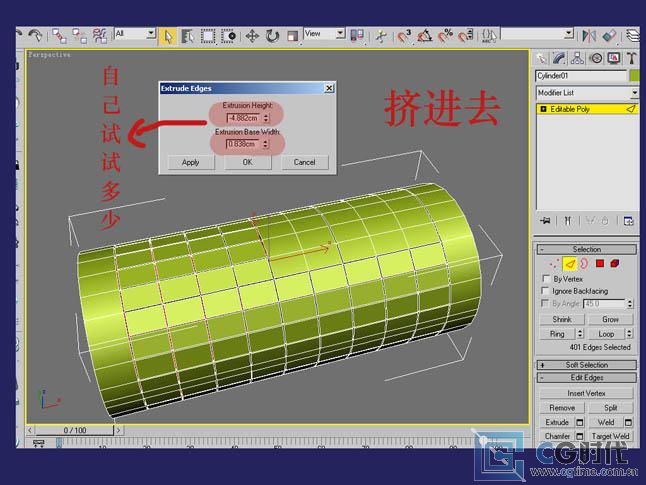Select the Vertex sub-object level icon

554,263
